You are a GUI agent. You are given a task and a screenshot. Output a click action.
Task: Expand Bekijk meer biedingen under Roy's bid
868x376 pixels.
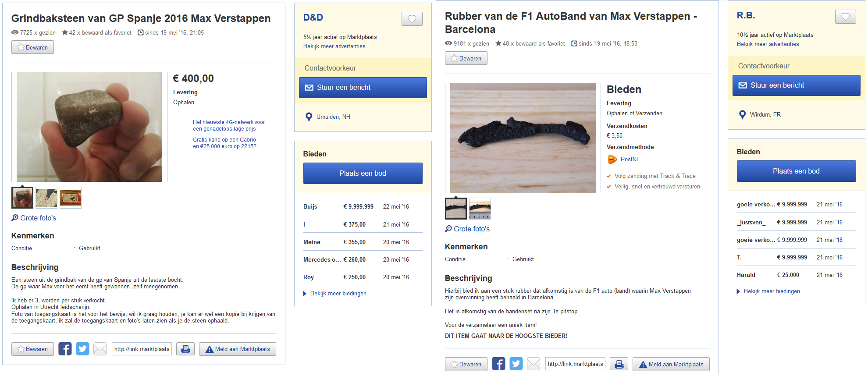[338, 294]
